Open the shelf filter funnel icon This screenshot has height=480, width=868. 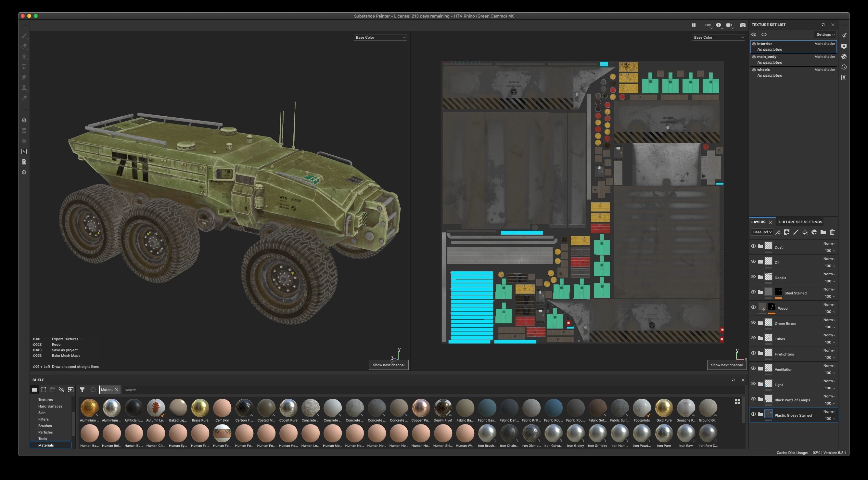click(x=82, y=390)
